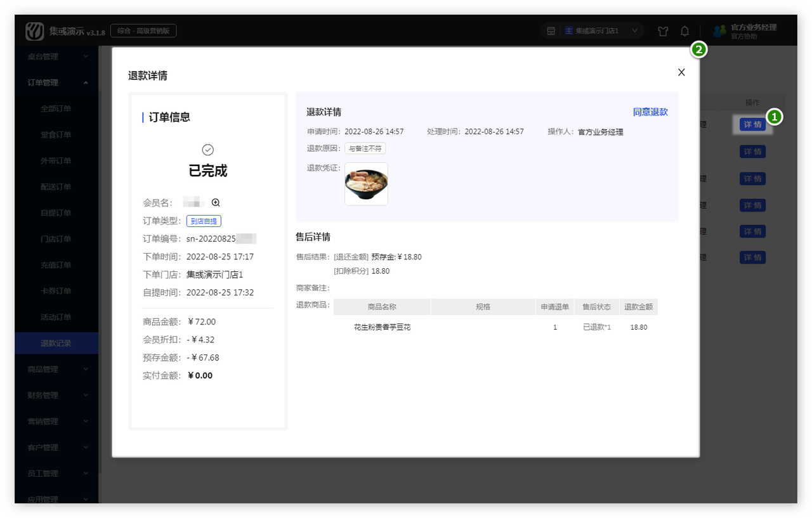Image resolution: width=812 pixels, height=518 pixels.
Task: Go to 充值订单 in sidebar
Action: pyautogui.click(x=56, y=264)
